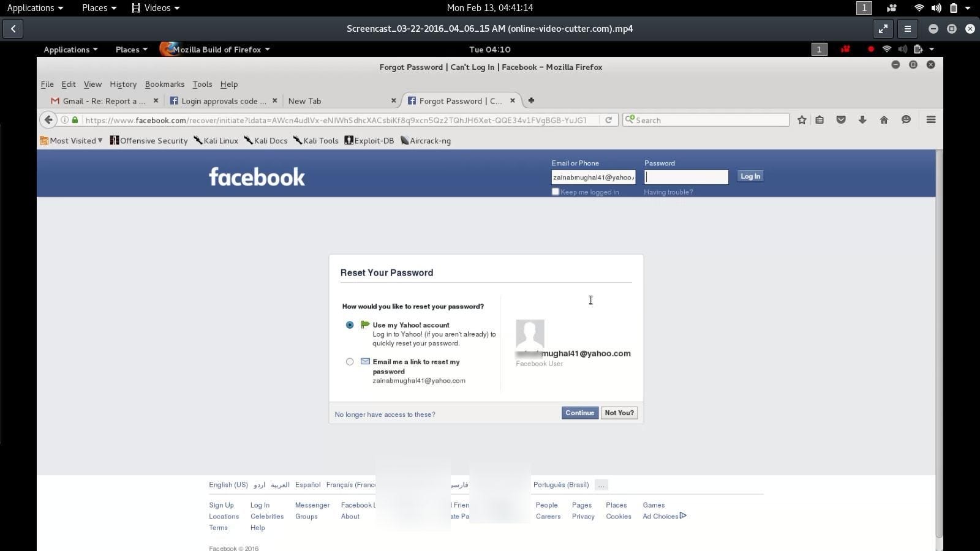Open the video player hamburger menu
Screen dimensions: 980x551
click(x=908, y=29)
